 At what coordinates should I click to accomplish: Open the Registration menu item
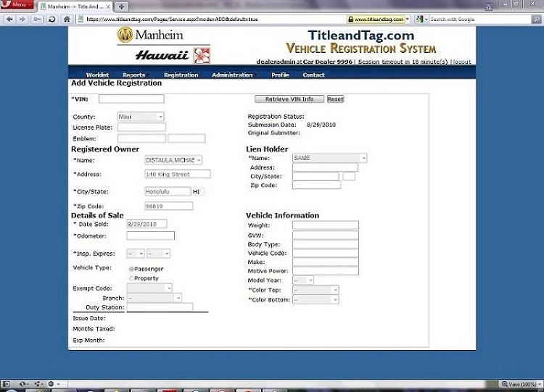click(181, 75)
